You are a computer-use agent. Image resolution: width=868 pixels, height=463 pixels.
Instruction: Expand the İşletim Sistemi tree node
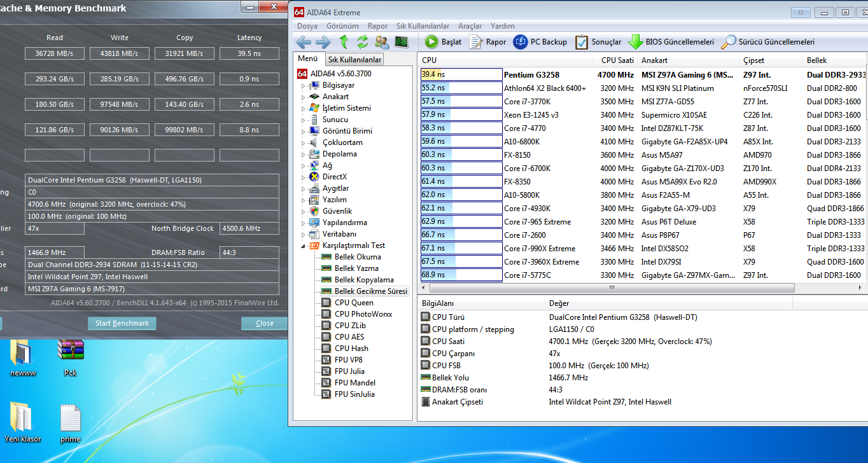303,108
